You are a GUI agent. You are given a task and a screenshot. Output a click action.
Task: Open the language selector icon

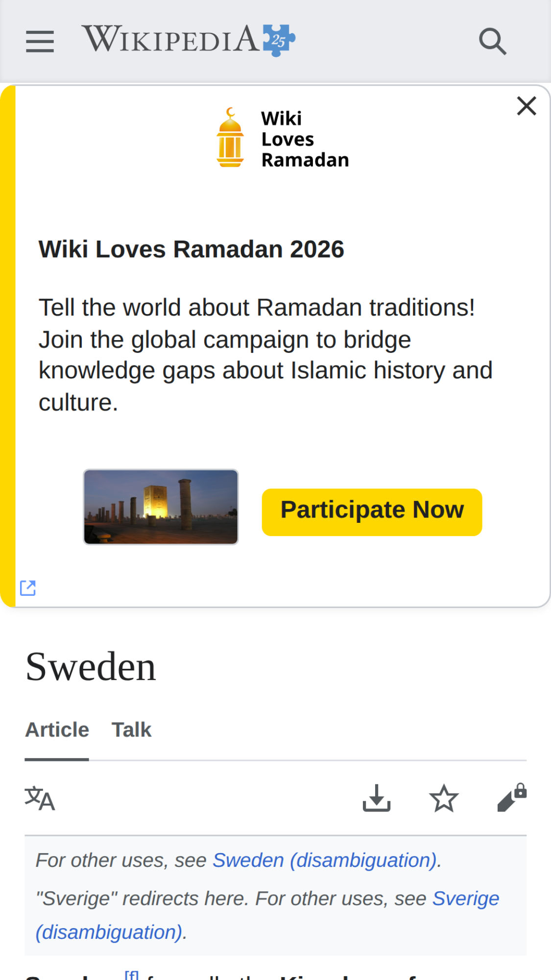tap(40, 798)
